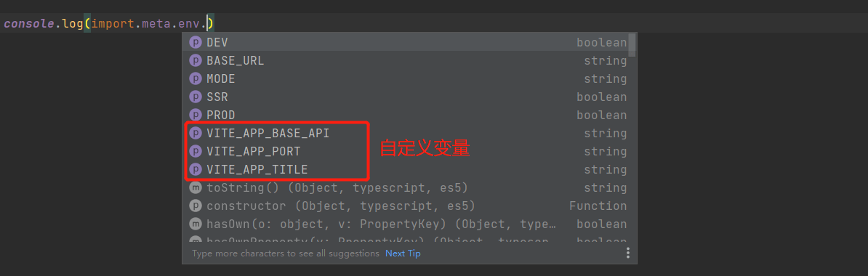Open the three-dot options menu in popup

tap(628, 253)
